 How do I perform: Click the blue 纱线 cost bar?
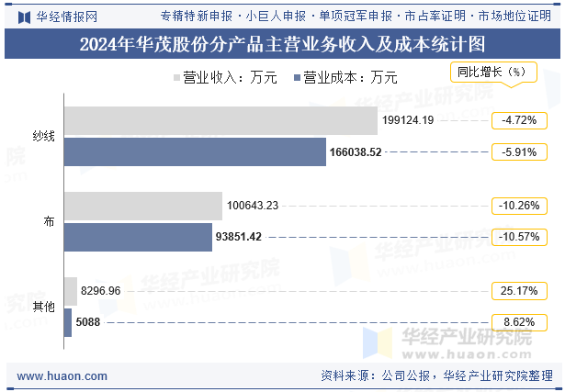pyautogui.click(x=195, y=151)
